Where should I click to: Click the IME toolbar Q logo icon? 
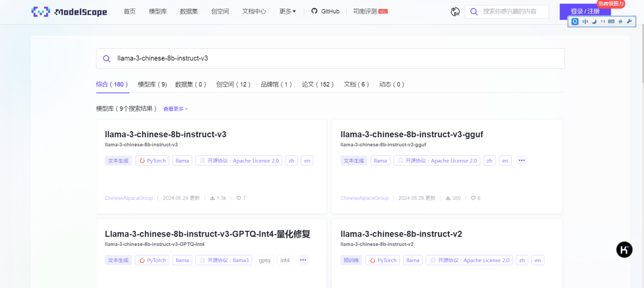coord(575,22)
